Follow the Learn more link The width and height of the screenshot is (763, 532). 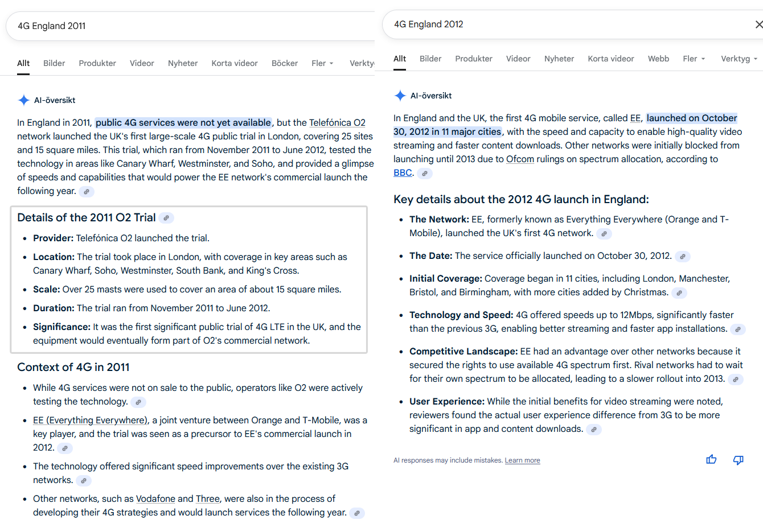(x=522, y=460)
